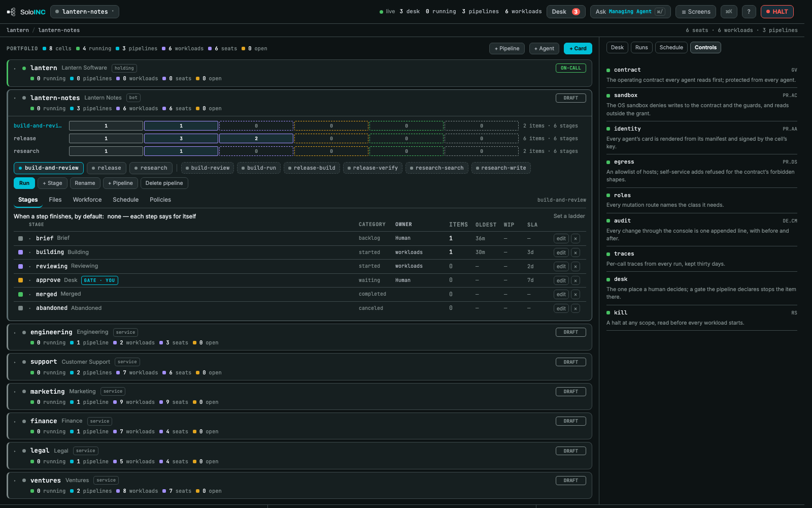
Task: Select the research-write workload chip
Action: [501, 168]
